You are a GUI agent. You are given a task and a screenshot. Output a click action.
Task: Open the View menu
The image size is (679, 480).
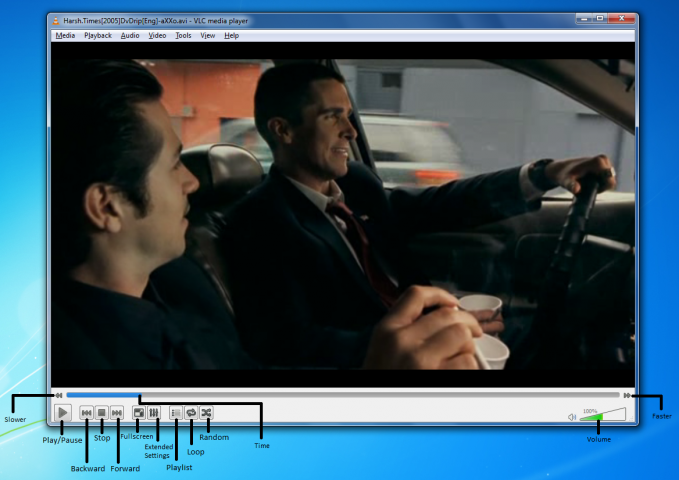pyautogui.click(x=207, y=36)
